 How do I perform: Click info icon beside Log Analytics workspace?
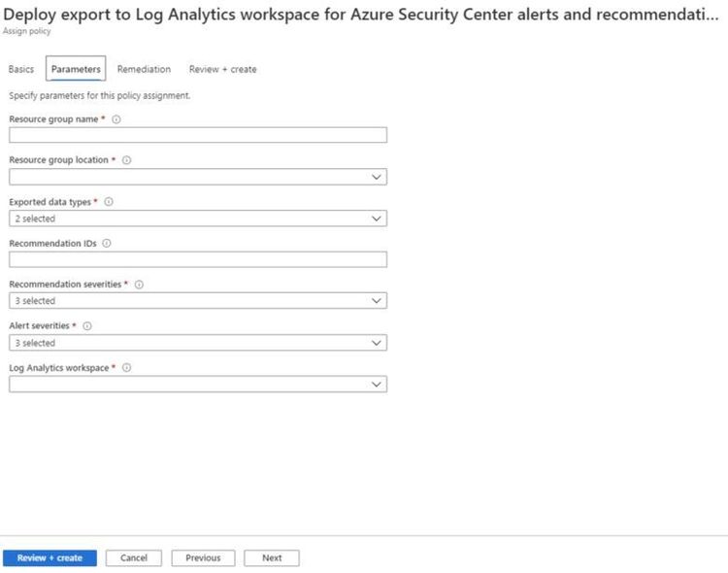(x=127, y=368)
